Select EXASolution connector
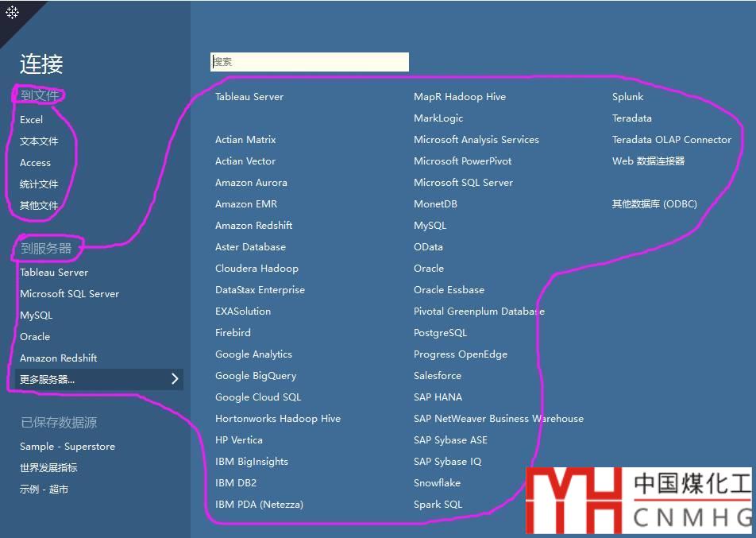 [243, 312]
